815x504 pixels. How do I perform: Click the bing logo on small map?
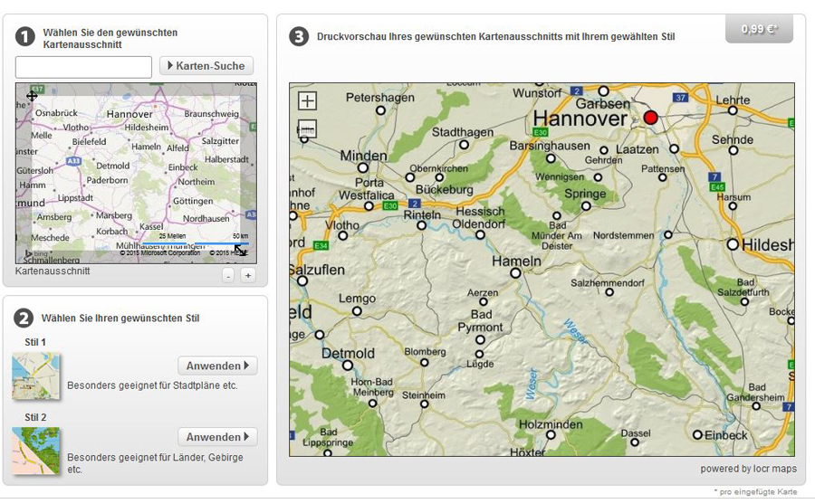pos(37,253)
